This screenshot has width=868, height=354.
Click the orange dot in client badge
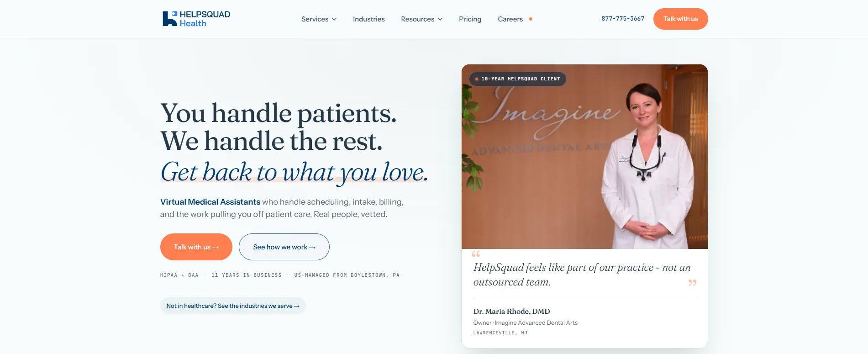click(476, 79)
